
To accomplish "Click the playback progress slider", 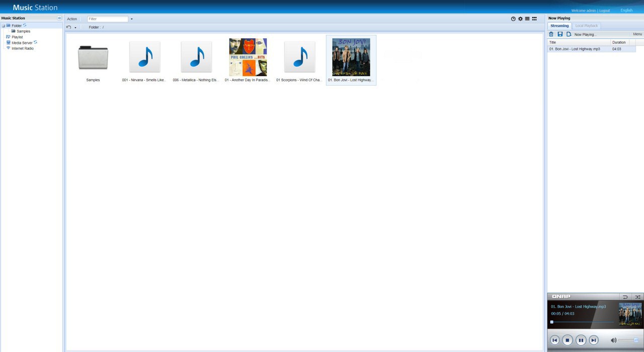I will [583, 322].
